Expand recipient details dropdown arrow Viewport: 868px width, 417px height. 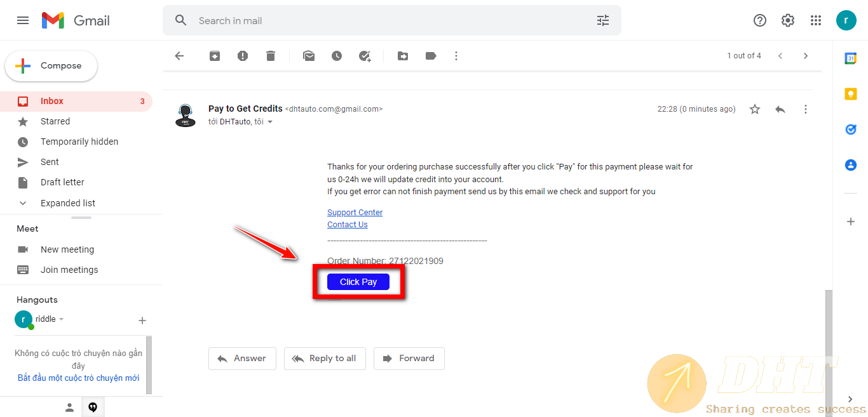point(270,122)
